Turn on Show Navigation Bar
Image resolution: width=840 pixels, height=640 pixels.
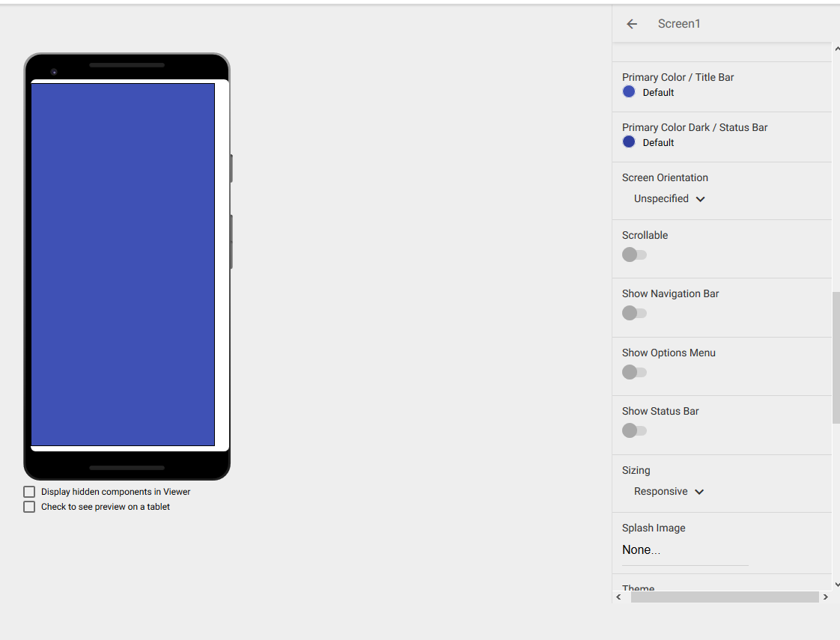(634, 313)
